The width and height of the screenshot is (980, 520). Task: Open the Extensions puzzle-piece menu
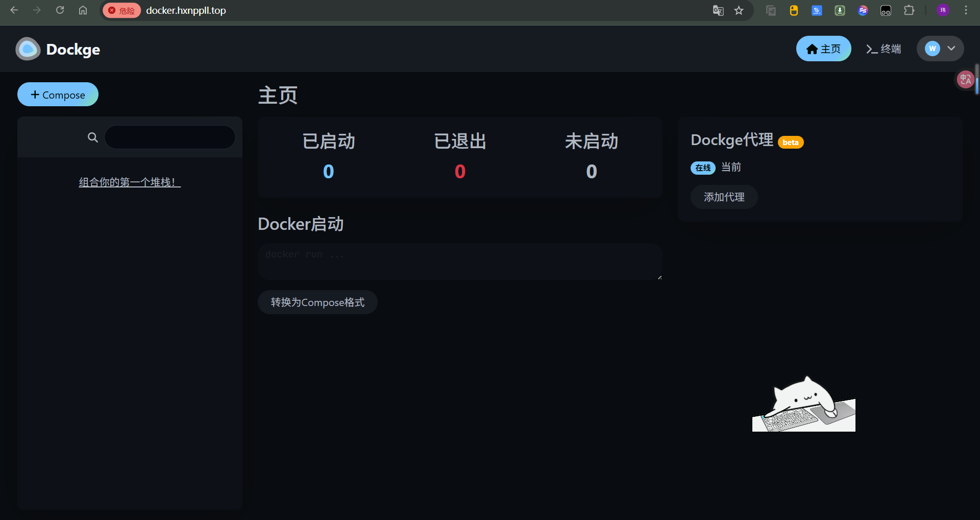tap(909, 10)
